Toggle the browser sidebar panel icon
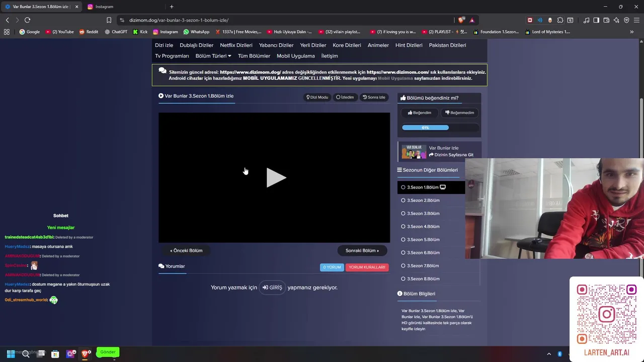 (596, 20)
